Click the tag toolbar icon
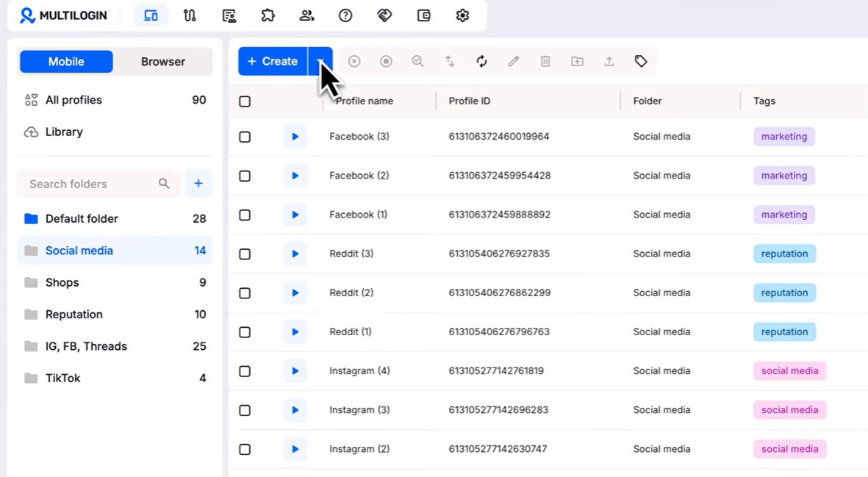The image size is (868, 477). coord(641,62)
